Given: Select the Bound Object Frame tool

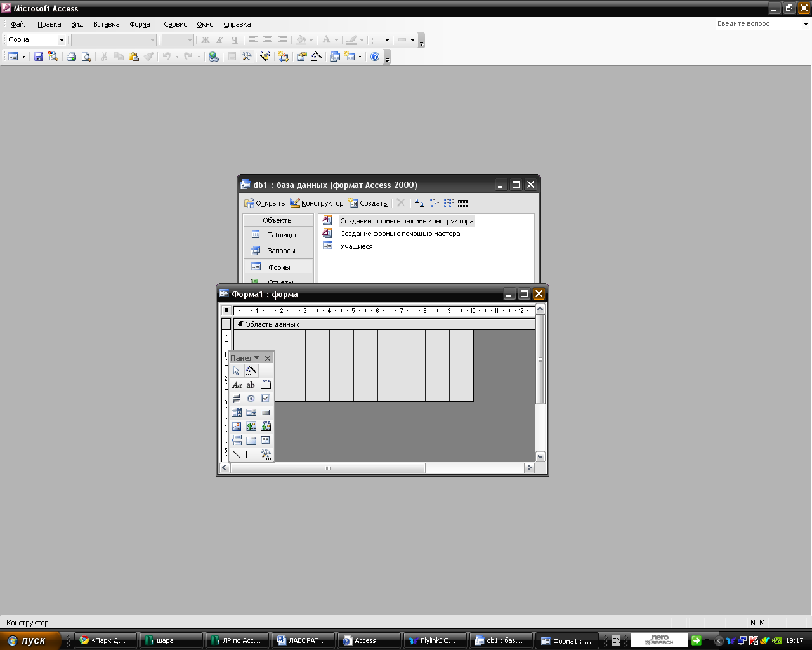Looking at the screenshot, I should click(266, 427).
